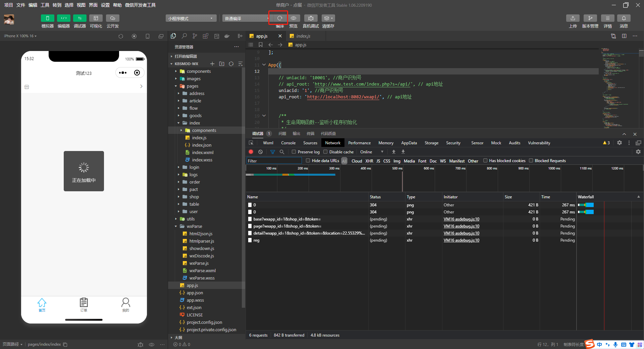Collapse the pages folder

coord(193,86)
